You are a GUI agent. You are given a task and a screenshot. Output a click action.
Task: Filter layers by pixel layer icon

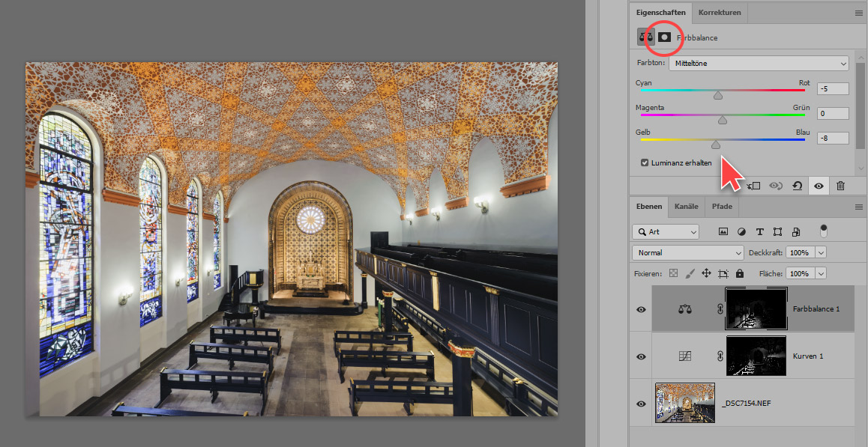(723, 232)
